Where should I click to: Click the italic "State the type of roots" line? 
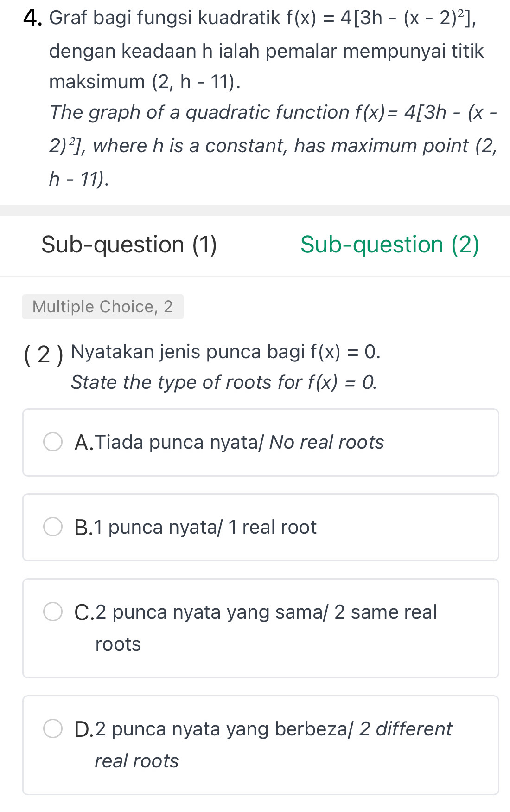coord(186,382)
